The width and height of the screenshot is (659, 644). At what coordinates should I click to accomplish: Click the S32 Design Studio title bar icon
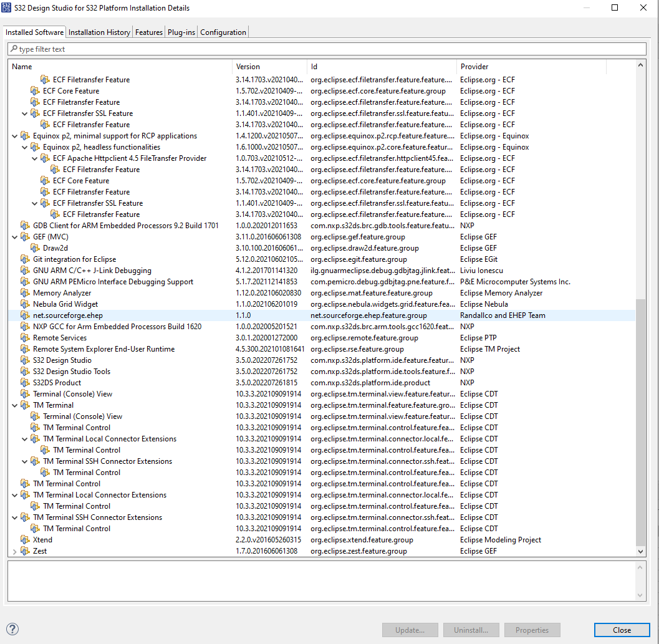click(7, 7)
